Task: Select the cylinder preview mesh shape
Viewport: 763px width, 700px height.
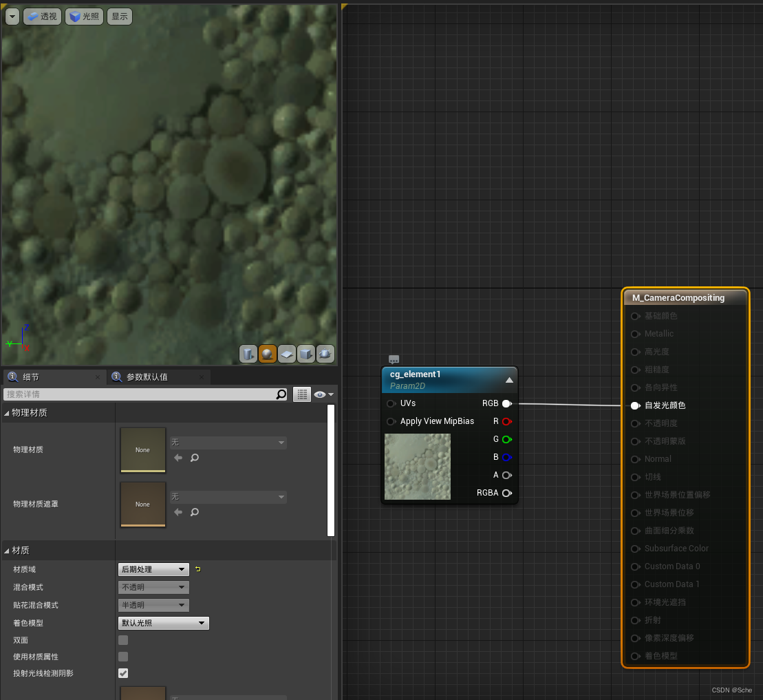Action: tap(248, 353)
